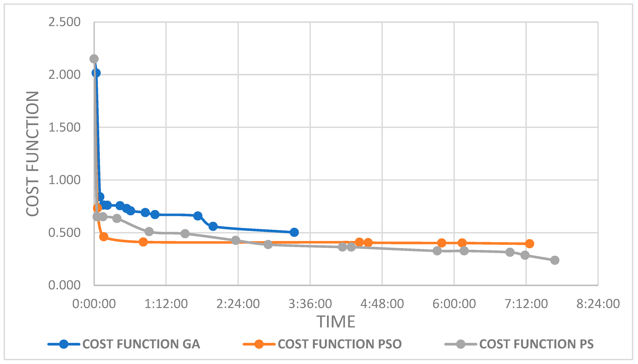This screenshot has width=638, height=364.
Task: Select the gray PS legend marker
Action: pos(461,344)
